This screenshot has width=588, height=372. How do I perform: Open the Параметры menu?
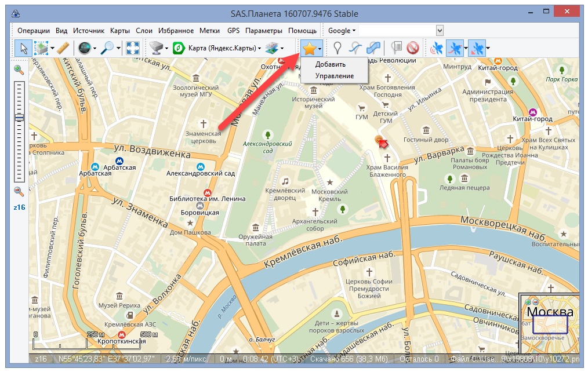click(x=263, y=30)
